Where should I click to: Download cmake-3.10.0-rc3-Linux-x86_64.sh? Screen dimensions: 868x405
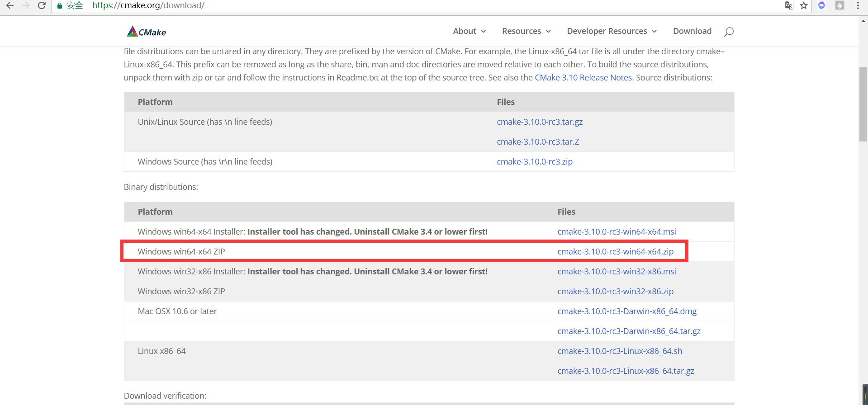click(620, 351)
